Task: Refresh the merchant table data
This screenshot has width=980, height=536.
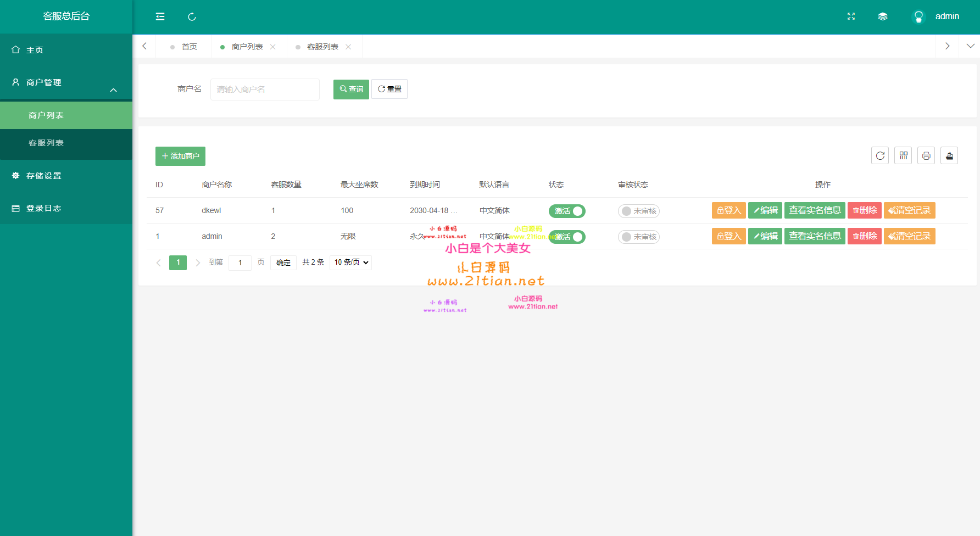Action: (x=880, y=155)
